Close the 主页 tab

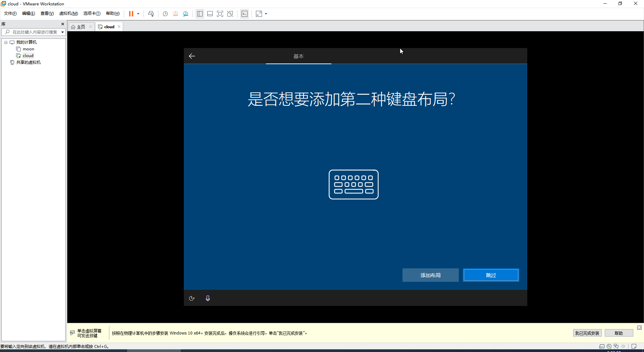[91, 27]
